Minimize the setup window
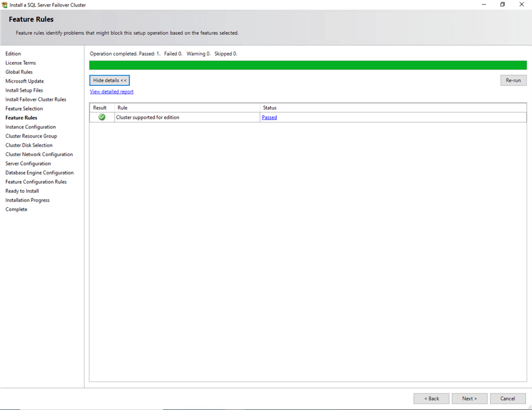The height and width of the screenshot is (410, 532). [x=484, y=5]
